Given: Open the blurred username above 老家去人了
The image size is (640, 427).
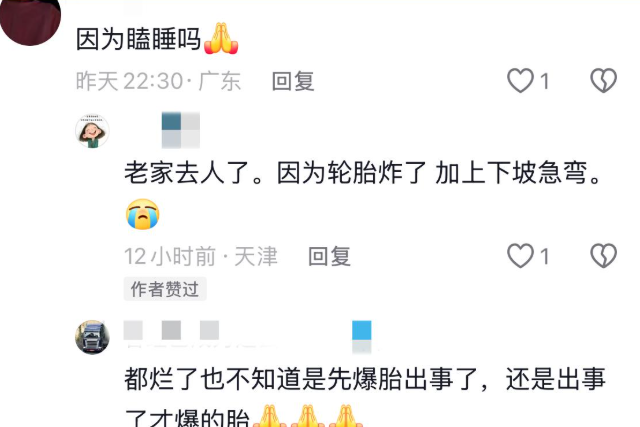Looking at the screenshot, I should point(181,130).
